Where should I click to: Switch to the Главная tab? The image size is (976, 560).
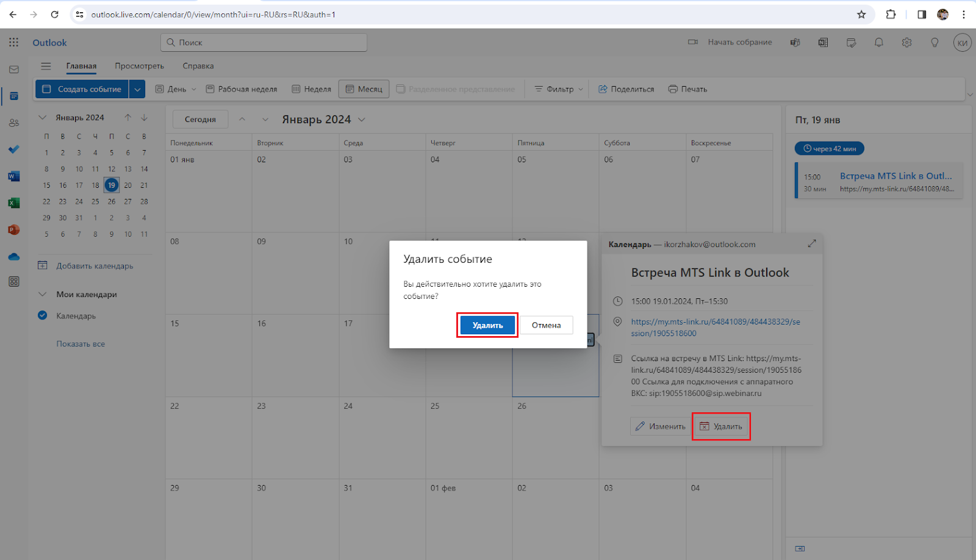(81, 66)
